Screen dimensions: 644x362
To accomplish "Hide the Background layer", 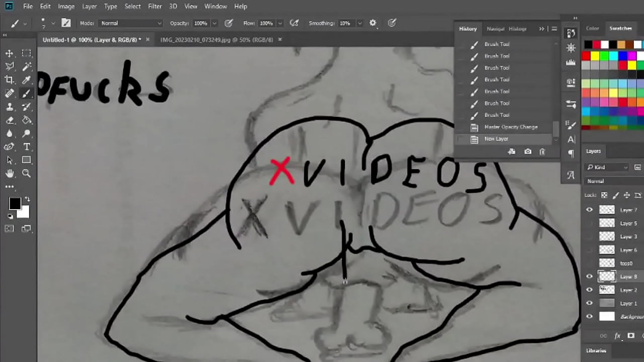I will [x=589, y=316].
